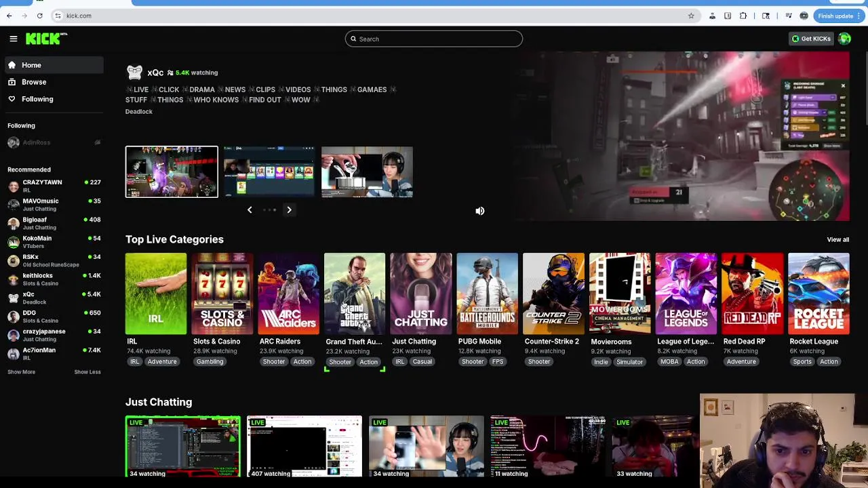Viewport: 868px width, 488px height.
Task: Click the Finish update button
Action: (839, 16)
